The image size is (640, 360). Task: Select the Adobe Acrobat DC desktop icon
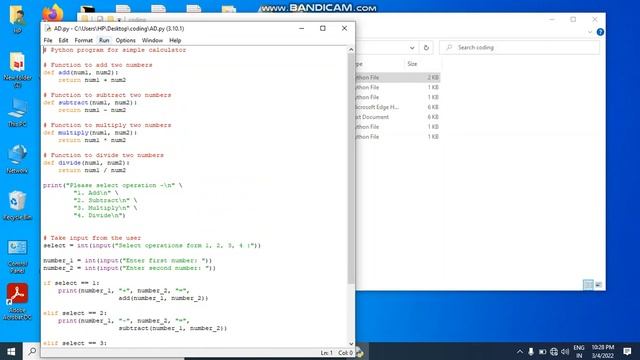17,302
